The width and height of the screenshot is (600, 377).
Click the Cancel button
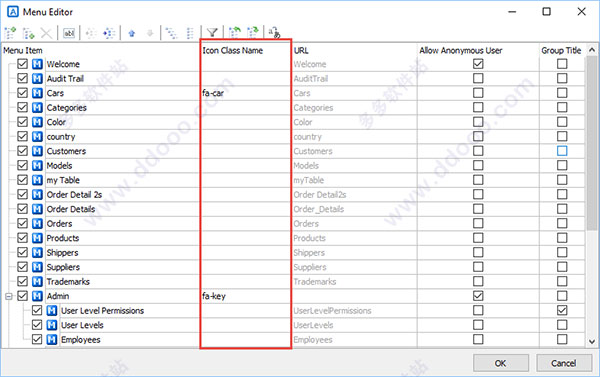(563, 363)
